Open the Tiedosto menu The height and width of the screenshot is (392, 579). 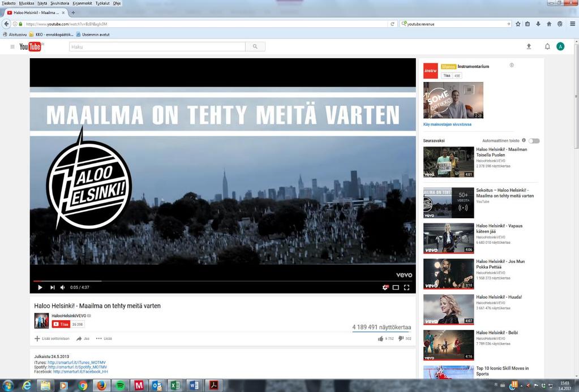click(9, 3)
